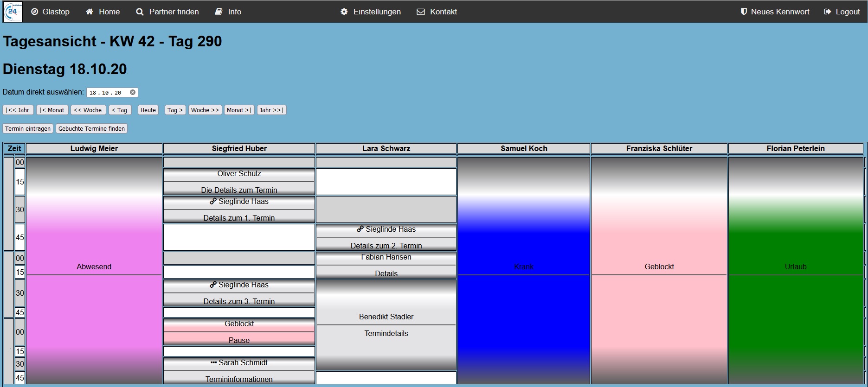The width and height of the screenshot is (868, 387).
Task: Clear the date field with the X icon
Action: [x=133, y=92]
